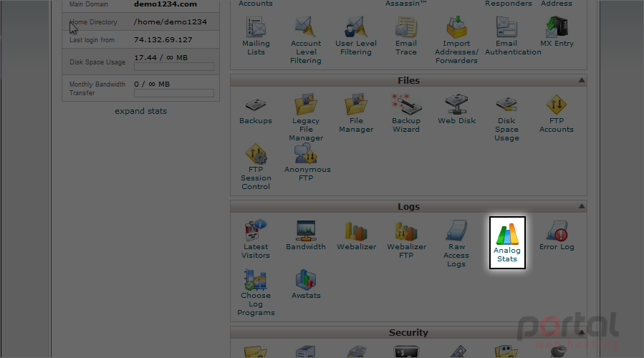Open Email Authentication
Screen dimensions: 644x358
click(x=513, y=36)
